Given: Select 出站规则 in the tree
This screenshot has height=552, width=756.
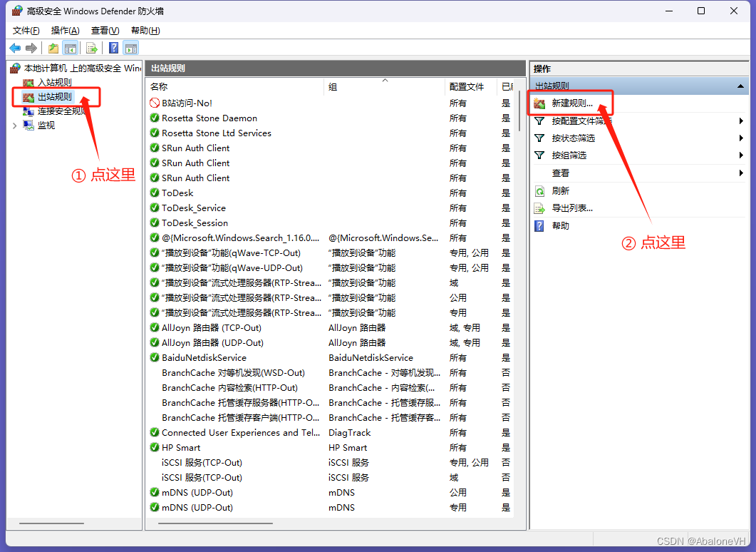Looking at the screenshot, I should pos(55,97).
